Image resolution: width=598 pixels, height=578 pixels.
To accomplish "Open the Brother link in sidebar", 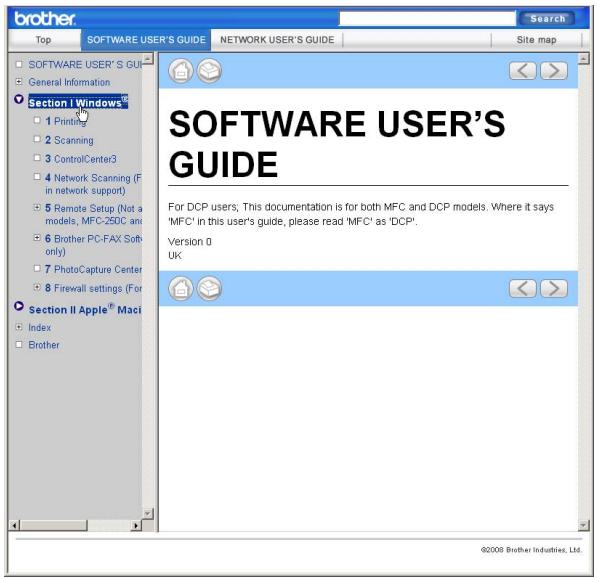I will (x=44, y=345).
